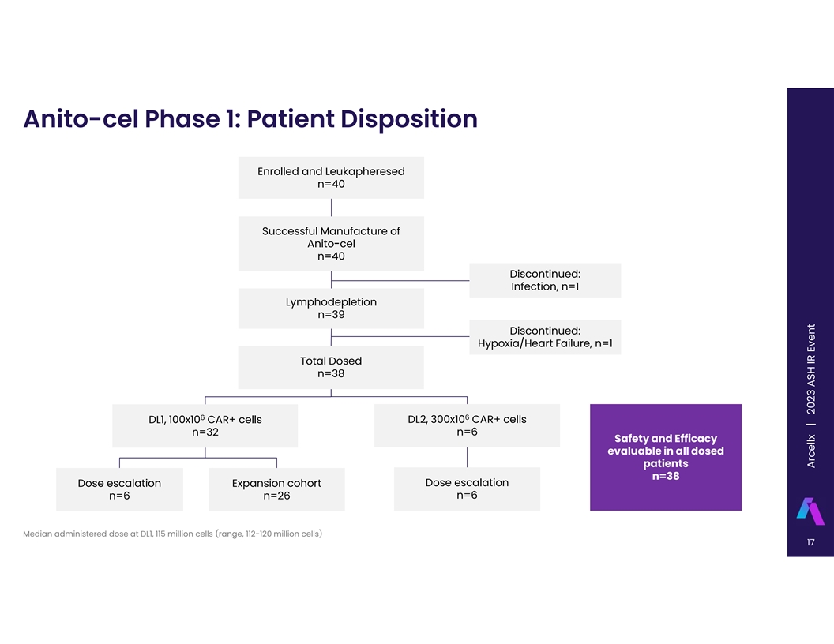Select the 'Successful Manufacture of Anito-cel' box

(331, 243)
